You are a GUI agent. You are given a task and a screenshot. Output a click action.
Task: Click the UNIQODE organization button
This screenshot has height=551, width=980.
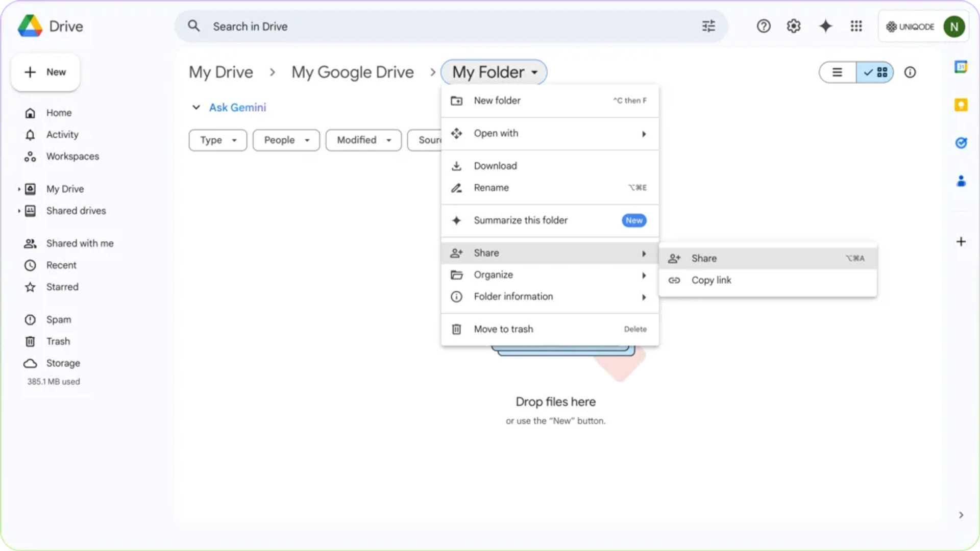click(910, 27)
